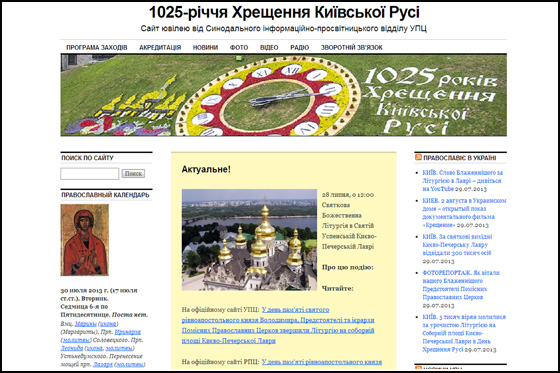Open the ВІДЕО page
This screenshot has height=373, width=560.
point(269,48)
